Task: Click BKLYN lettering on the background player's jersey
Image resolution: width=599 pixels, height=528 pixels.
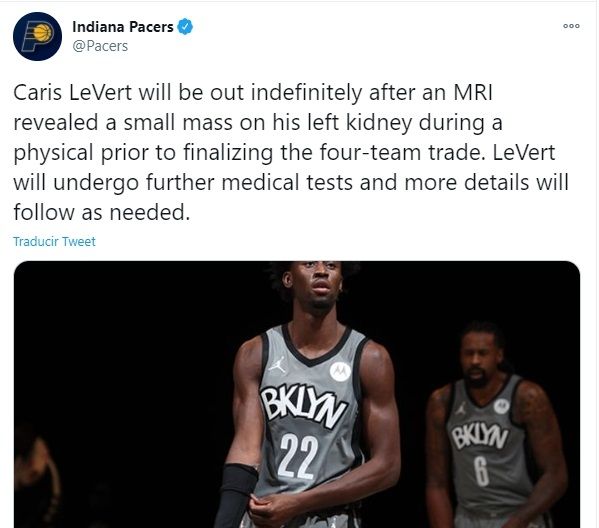Action: 479,437
